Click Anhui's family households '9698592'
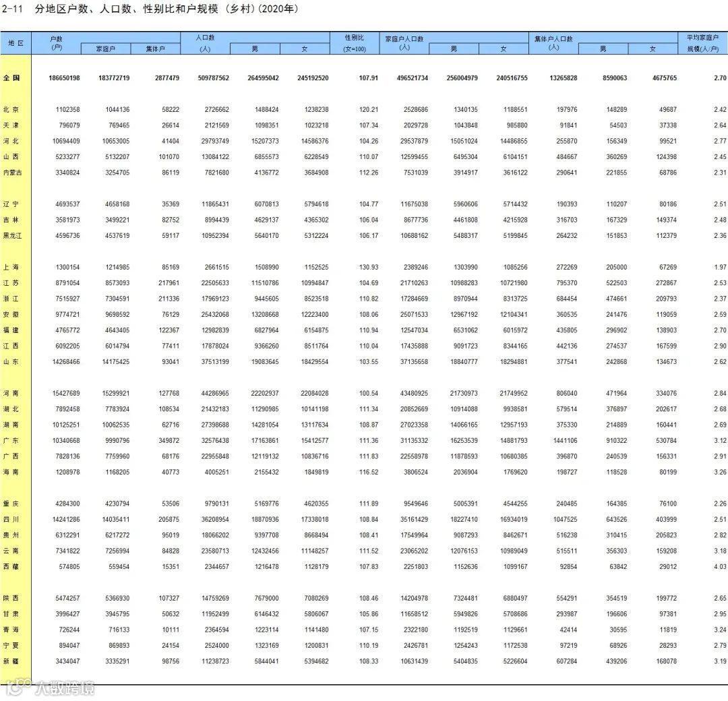Viewport: 728px width, 701px height. (117, 315)
